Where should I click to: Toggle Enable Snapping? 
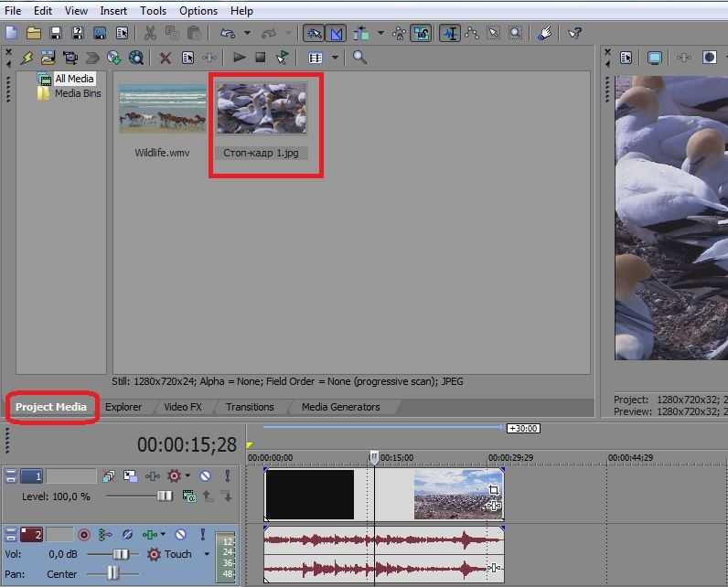[x=314, y=33]
